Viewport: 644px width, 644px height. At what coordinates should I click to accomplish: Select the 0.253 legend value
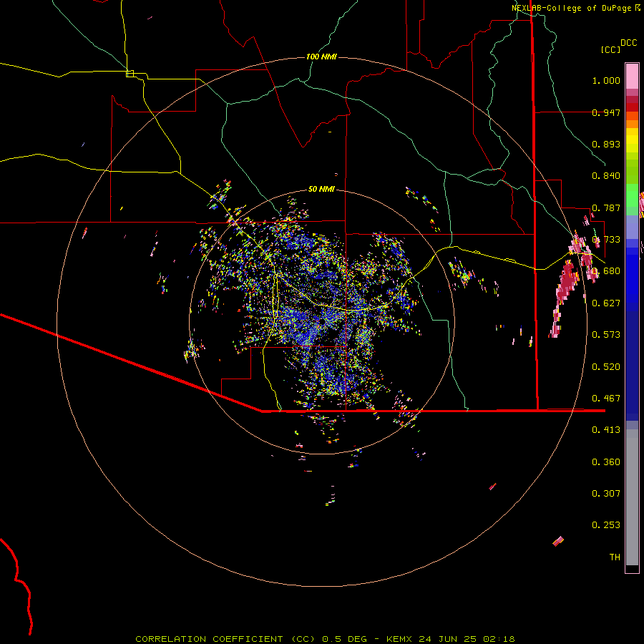pyautogui.click(x=606, y=525)
